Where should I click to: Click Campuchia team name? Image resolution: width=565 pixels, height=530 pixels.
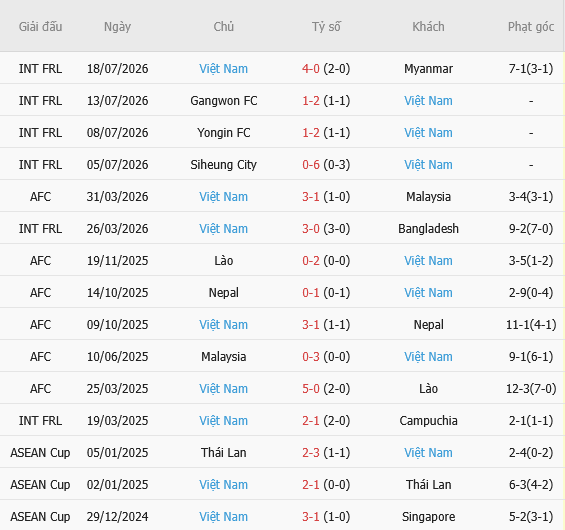point(428,421)
